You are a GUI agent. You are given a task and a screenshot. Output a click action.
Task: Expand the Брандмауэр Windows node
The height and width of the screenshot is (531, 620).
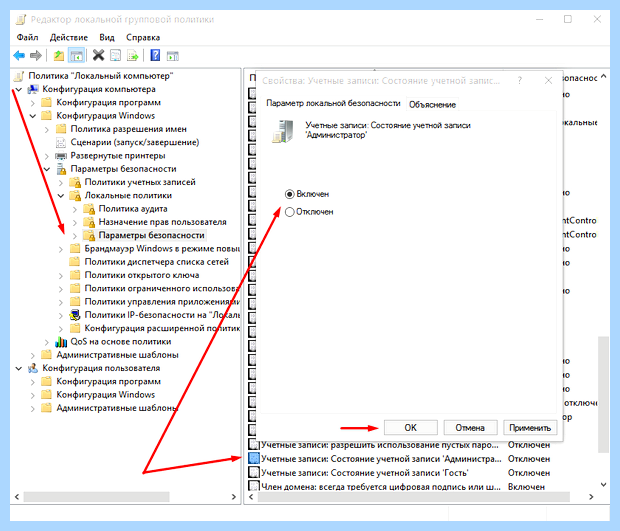click(60, 249)
